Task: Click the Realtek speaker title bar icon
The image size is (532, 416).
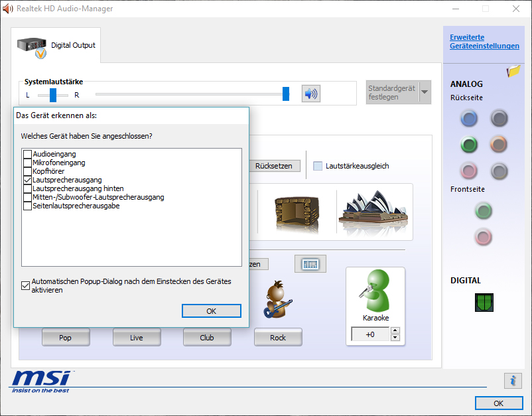Action: click(7, 9)
